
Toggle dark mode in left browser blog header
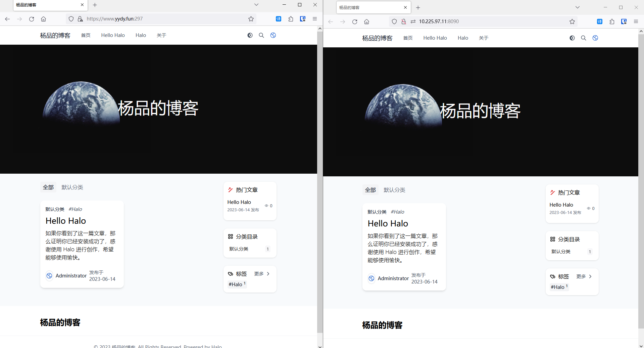pyautogui.click(x=250, y=35)
